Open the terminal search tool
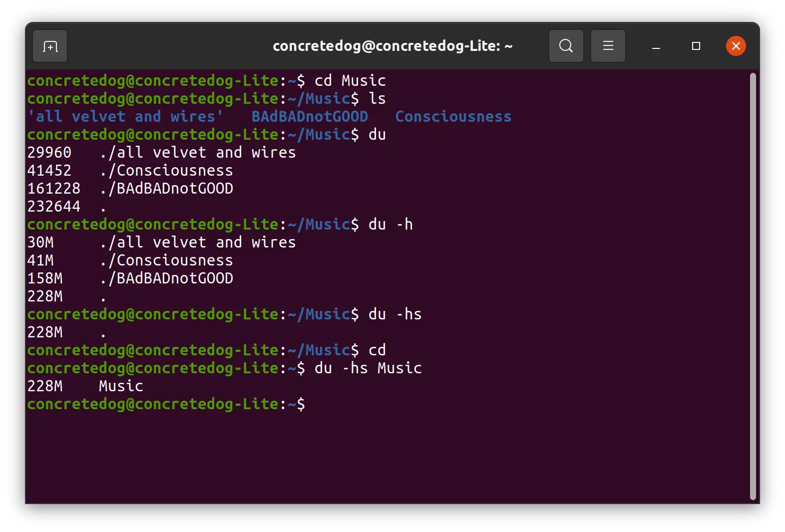The image size is (785, 532). click(566, 46)
